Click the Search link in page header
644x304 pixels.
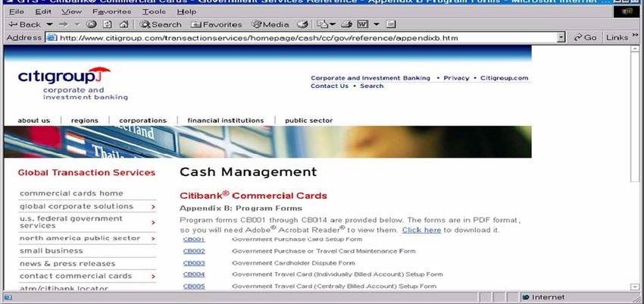pyautogui.click(x=372, y=86)
